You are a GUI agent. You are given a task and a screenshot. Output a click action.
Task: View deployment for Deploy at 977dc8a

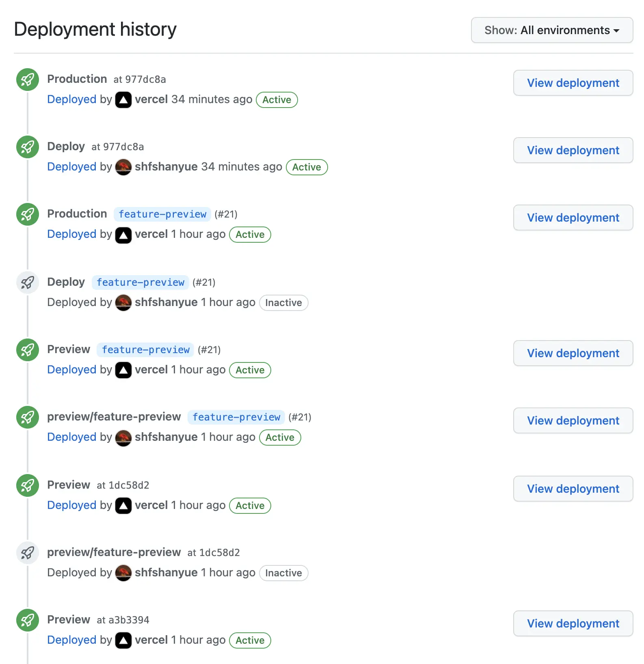tap(573, 150)
